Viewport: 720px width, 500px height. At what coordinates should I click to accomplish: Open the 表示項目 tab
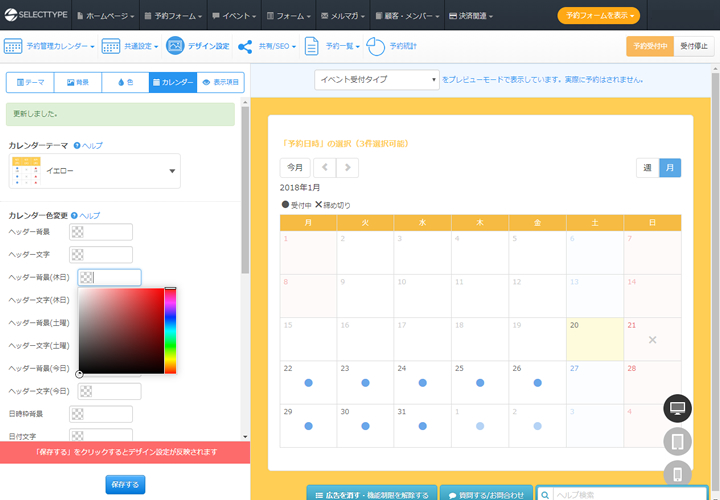point(220,83)
